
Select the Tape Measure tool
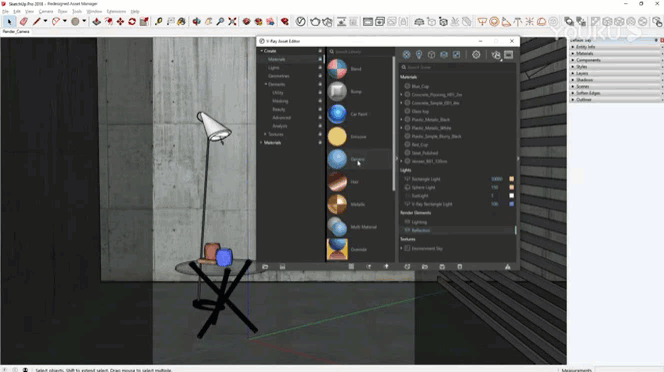click(x=158, y=21)
